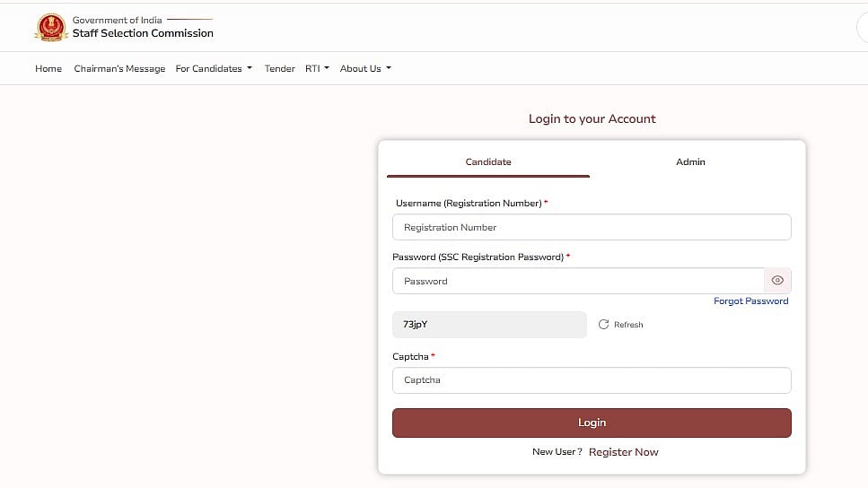This screenshot has width=868, height=488.
Task: Click the captcha code box showing 73jpY
Action: [x=489, y=325]
